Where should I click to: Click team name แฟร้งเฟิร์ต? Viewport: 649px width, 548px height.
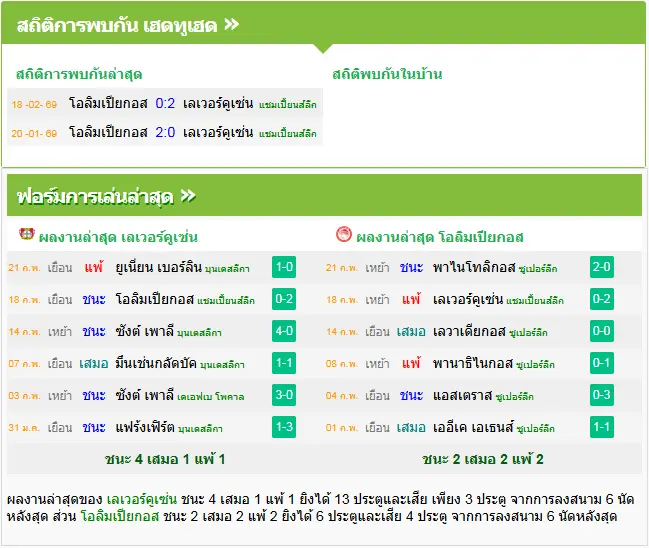click(x=145, y=427)
